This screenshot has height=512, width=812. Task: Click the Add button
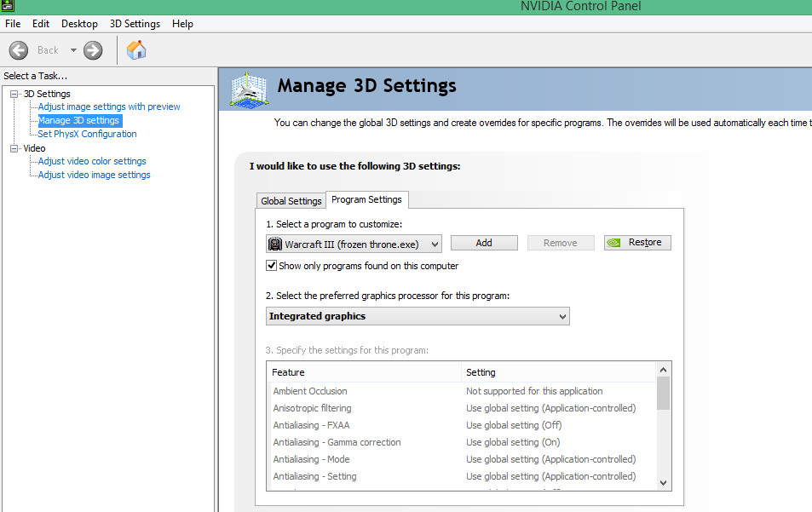point(484,243)
